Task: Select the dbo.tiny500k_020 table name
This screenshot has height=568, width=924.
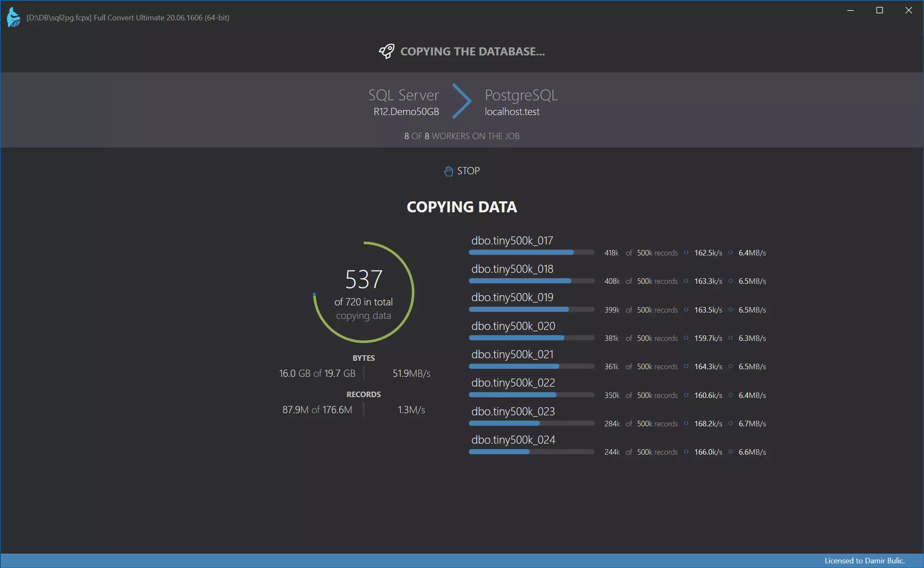Action: click(513, 326)
